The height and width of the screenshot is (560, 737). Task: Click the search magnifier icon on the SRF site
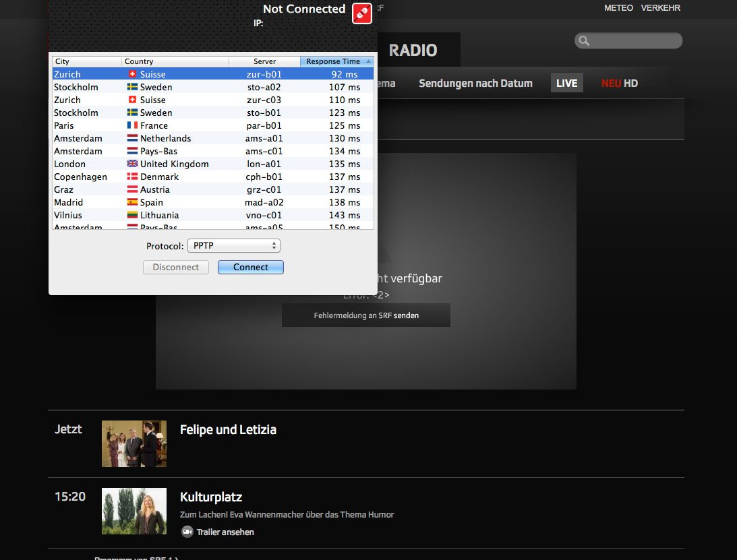click(x=584, y=41)
